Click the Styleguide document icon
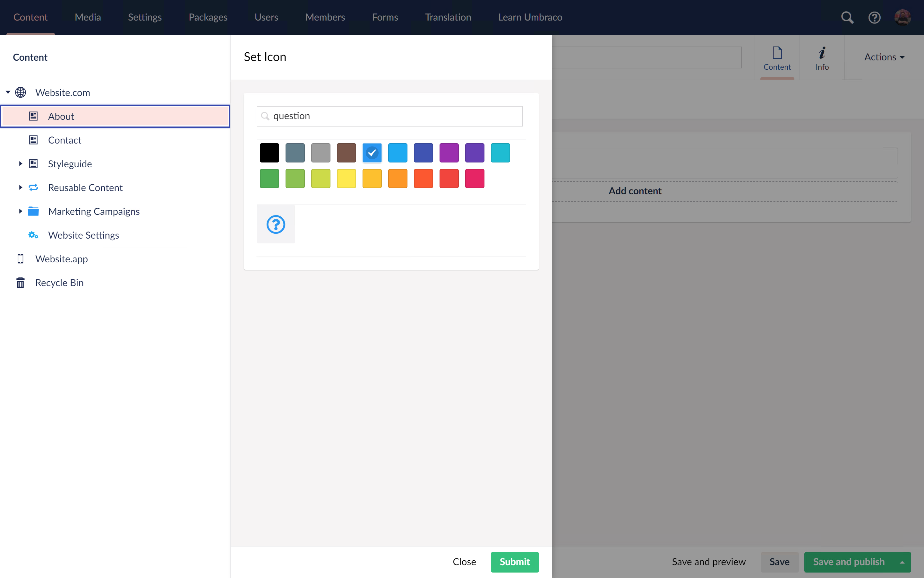 point(34,164)
